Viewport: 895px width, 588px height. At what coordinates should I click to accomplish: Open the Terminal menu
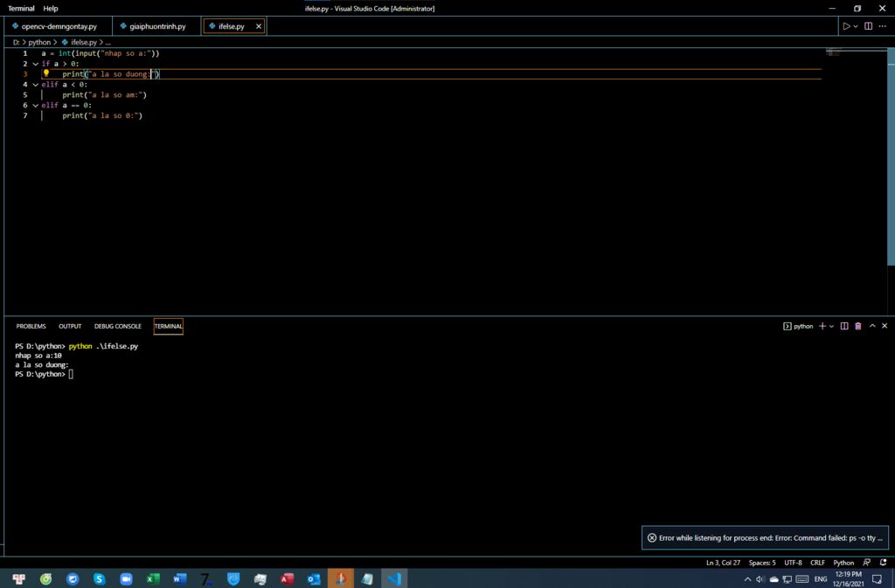pyautogui.click(x=21, y=9)
